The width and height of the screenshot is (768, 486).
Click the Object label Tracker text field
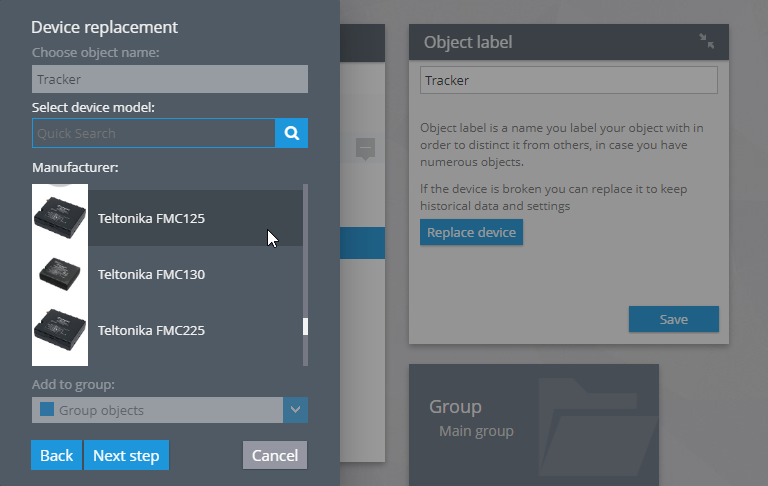[x=569, y=80]
